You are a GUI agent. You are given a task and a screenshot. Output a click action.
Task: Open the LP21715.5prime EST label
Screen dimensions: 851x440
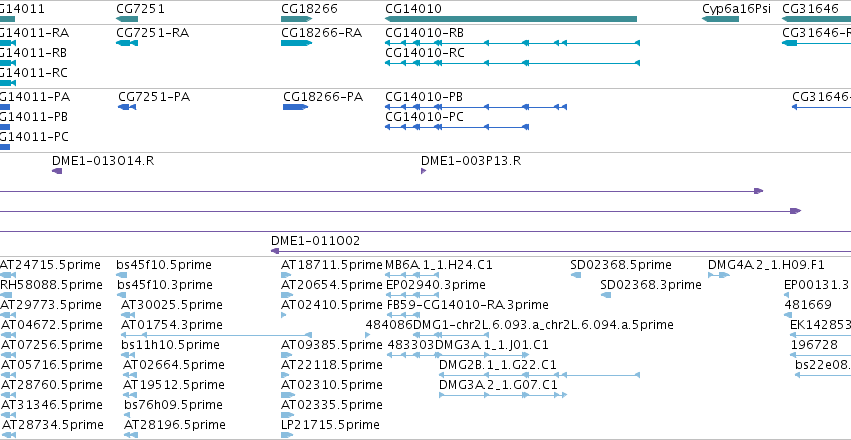[x=330, y=424]
